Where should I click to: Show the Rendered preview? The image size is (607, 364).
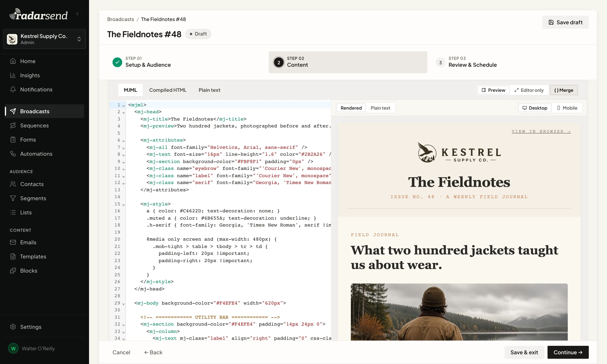(351, 108)
